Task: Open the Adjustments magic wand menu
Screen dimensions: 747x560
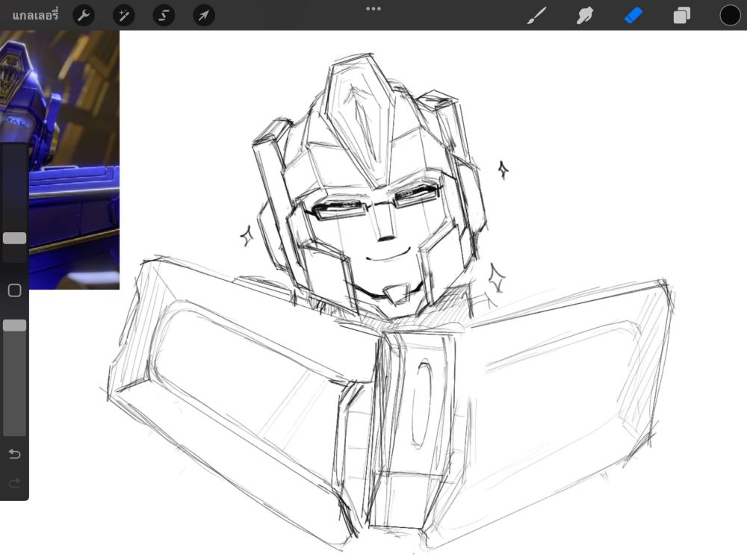Action: 123,15
